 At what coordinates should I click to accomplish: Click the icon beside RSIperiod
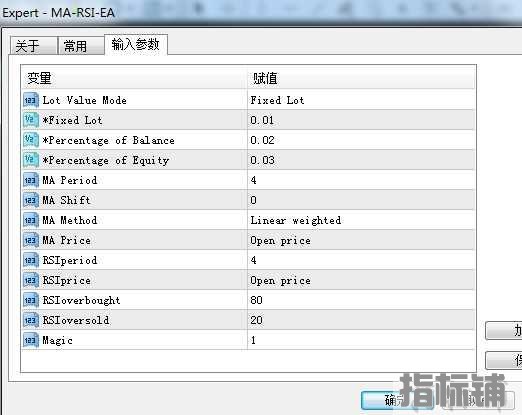[31, 260]
